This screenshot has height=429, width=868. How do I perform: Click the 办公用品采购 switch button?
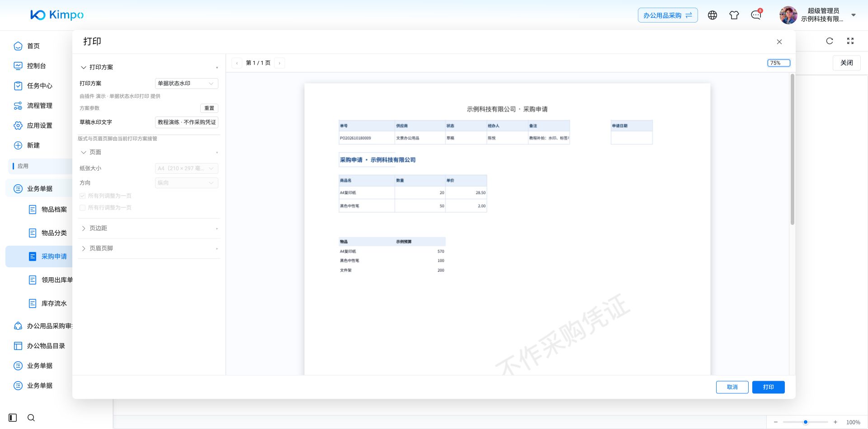pos(668,15)
